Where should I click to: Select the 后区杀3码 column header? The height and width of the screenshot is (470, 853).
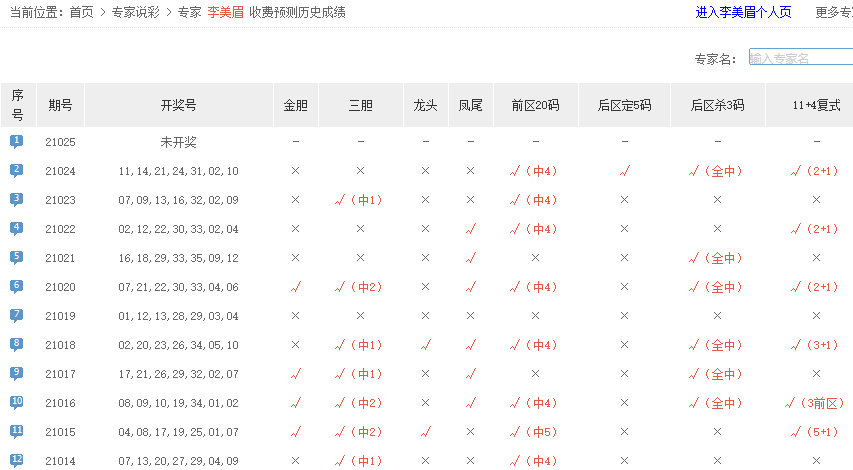pyautogui.click(x=717, y=105)
